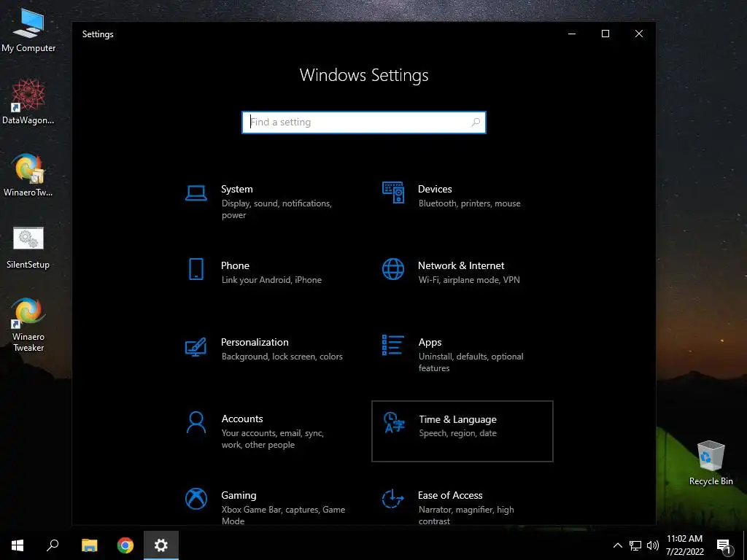The width and height of the screenshot is (747, 560).
Task: Open the Phone category title
Action: [x=235, y=265]
